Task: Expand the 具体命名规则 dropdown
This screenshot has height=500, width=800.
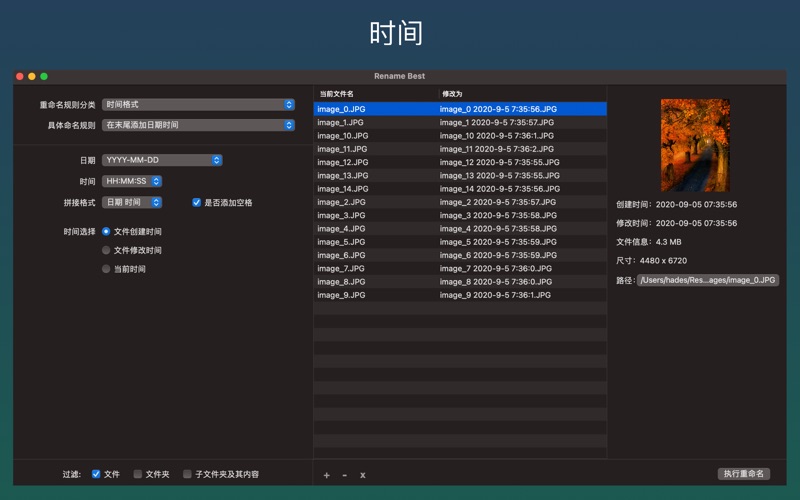Action: (x=198, y=125)
